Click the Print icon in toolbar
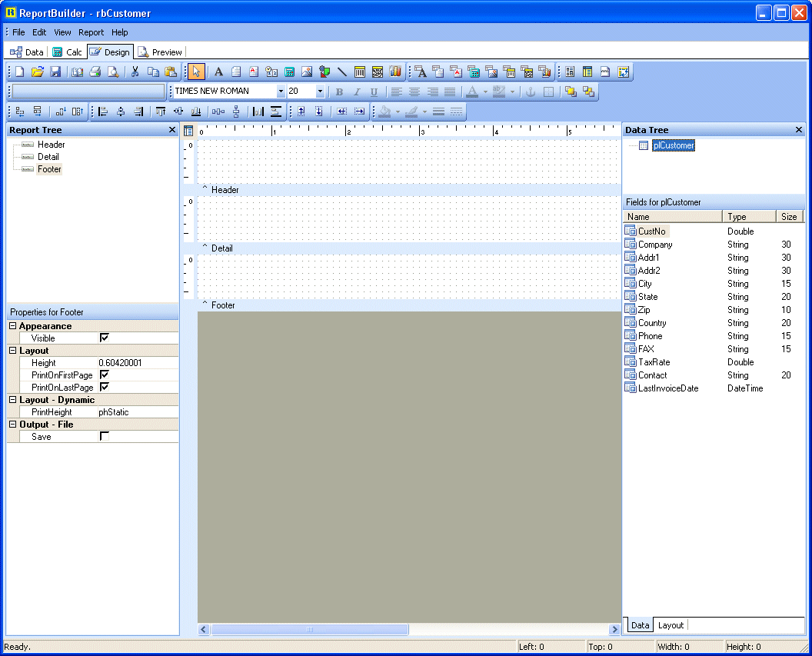The width and height of the screenshot is (812, 656). (x=95, y=72)
